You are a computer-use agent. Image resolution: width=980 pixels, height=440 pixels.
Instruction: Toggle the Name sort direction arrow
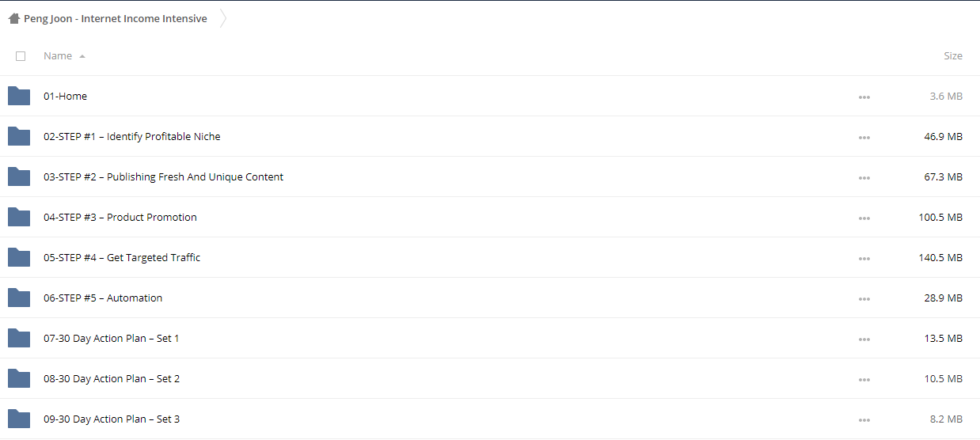point(82,56)
